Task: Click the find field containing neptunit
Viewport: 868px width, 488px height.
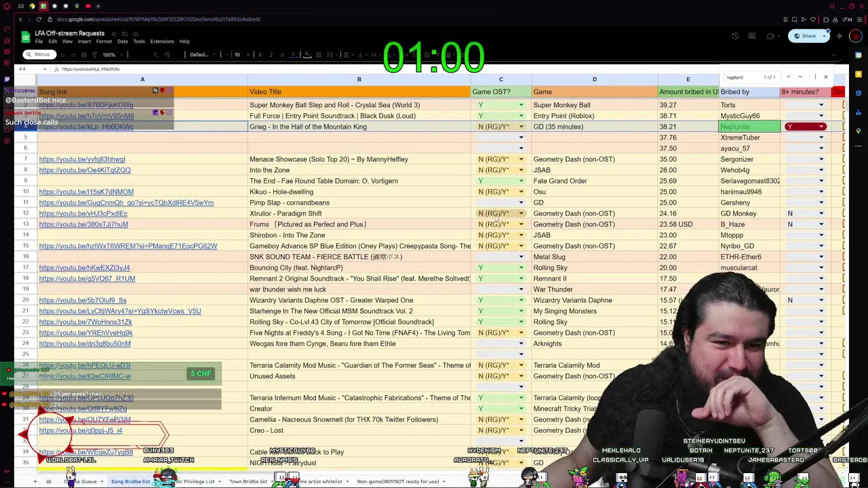Action: [752, 77]
